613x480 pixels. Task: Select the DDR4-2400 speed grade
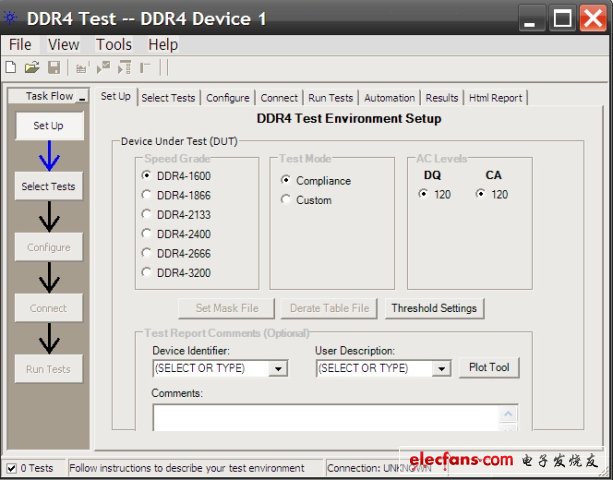coord(147,234)
